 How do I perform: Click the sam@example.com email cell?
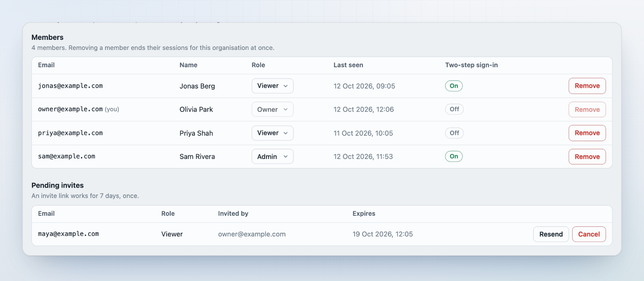coord(66,156)
